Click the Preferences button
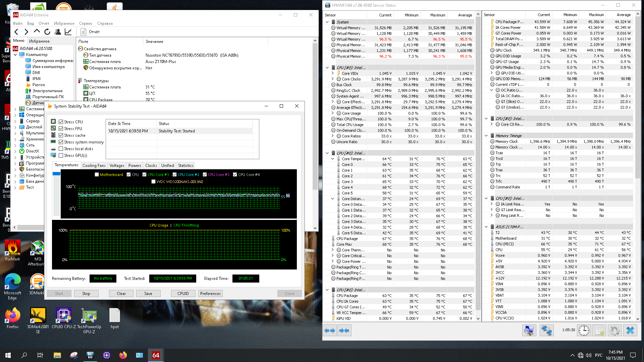Screen dimensions: 644x362 pyautogui.click(x=210, y=294)
